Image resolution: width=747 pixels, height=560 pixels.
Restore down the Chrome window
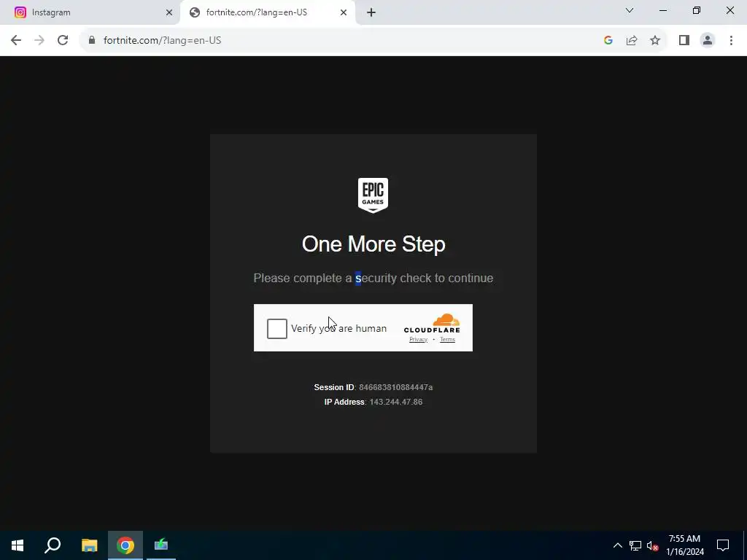pos(697,10)
